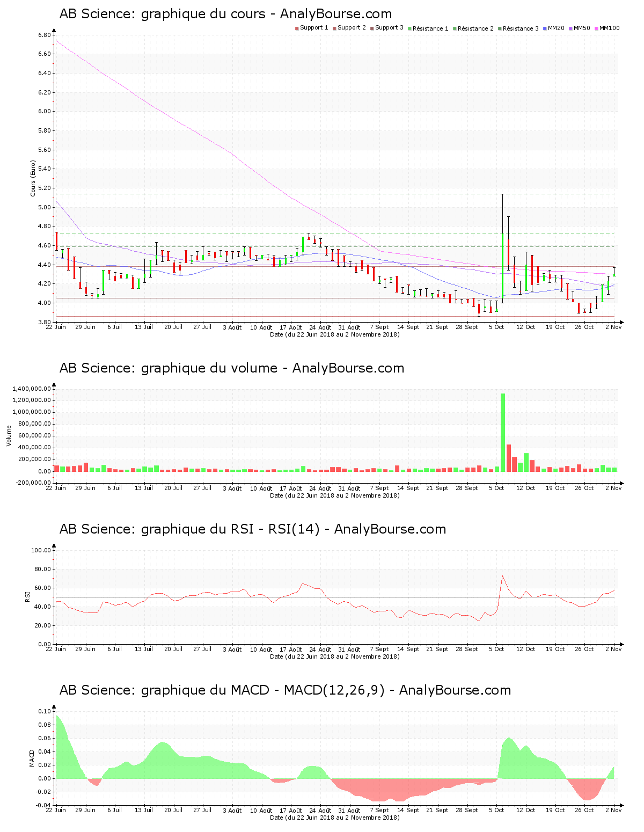Click the MM20 legend color square
644x832 pixels.
pyautogui.click(x=545, y=28)
